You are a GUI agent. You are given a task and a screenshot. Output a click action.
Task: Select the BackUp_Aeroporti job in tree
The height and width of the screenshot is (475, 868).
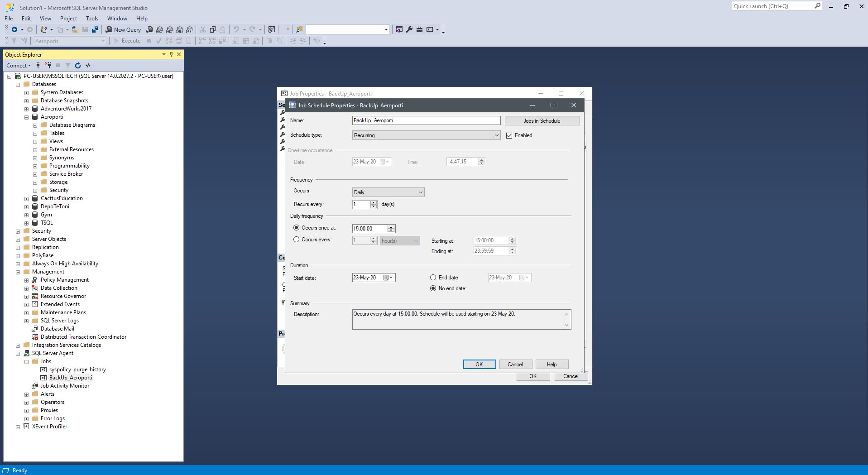[71, 378]
